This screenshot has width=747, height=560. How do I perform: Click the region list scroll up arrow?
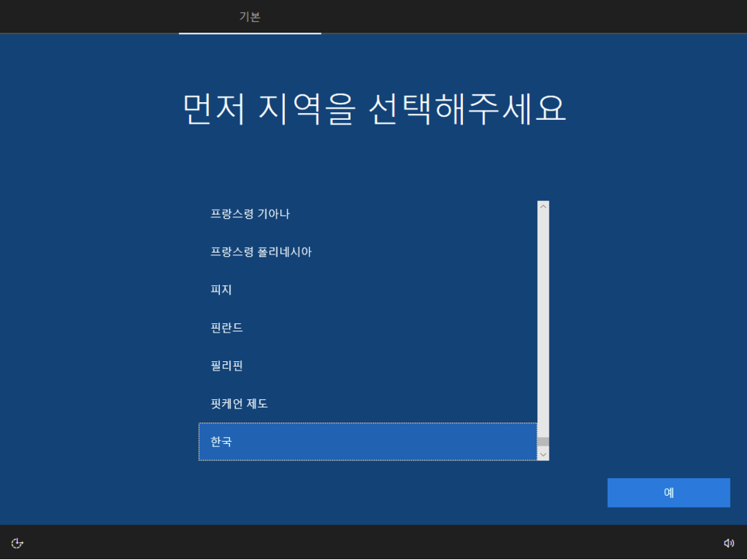[x=543, y=207]
